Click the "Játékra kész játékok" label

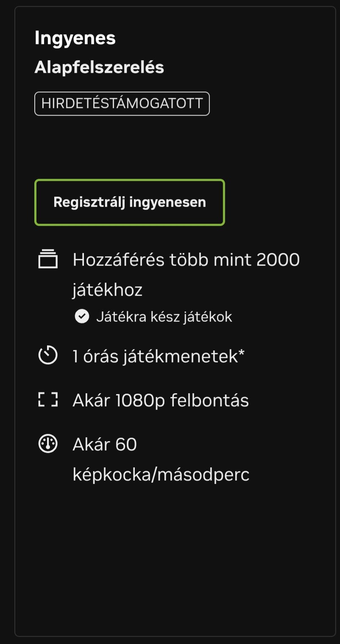164,317
